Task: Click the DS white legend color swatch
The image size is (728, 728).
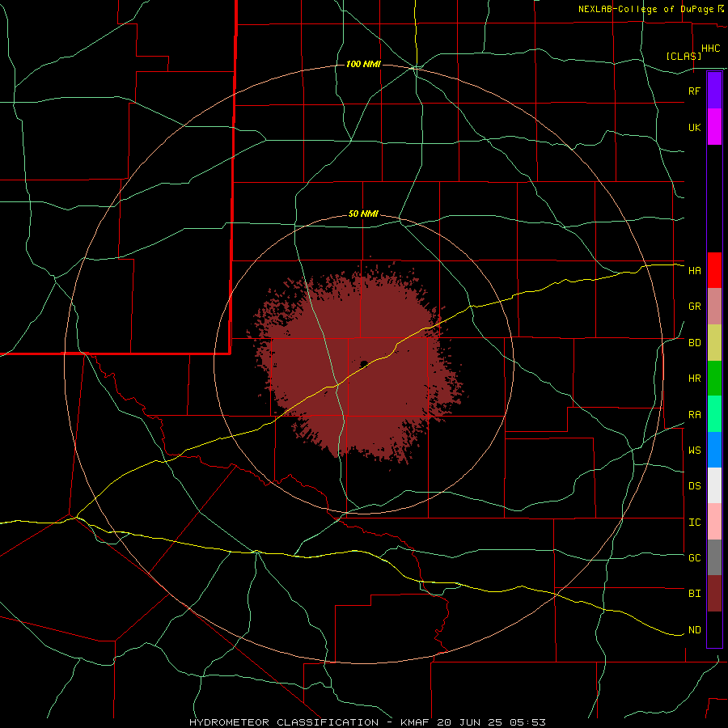Action: (714, 485)
